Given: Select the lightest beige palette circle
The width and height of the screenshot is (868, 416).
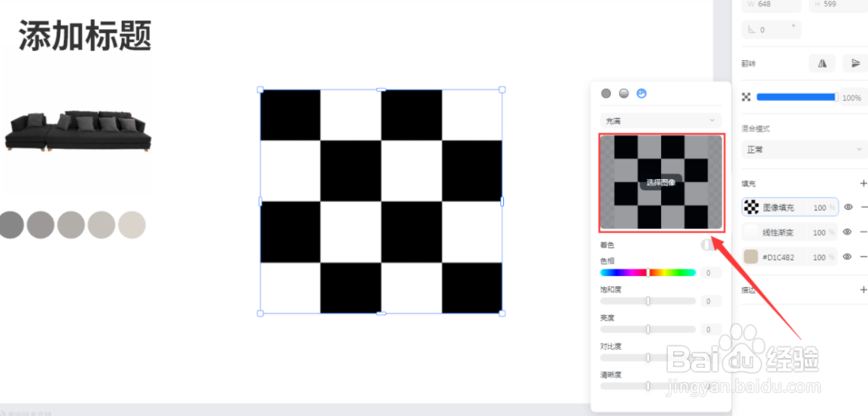Looking at the screenshot, I should [132, 225].
